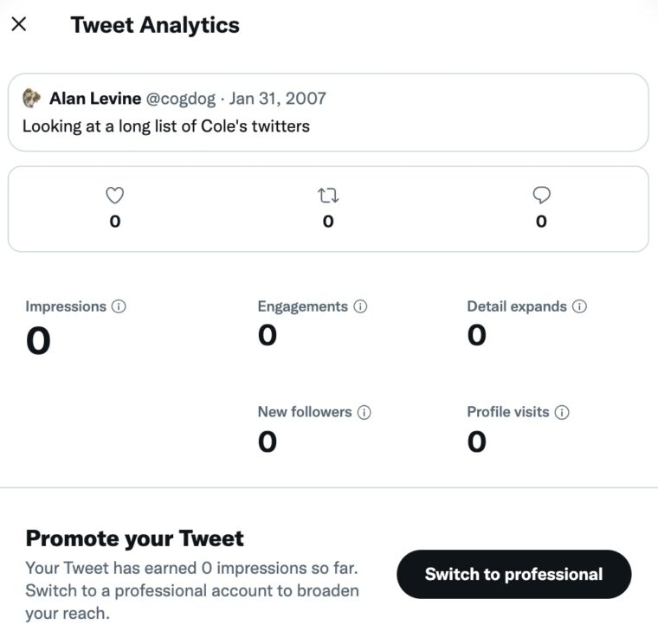Click the Switch to professional button
658x644 pixels.
click(513, 574)
